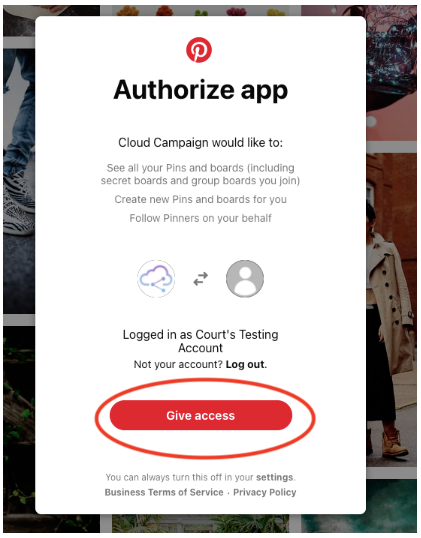Click the background photo behind the dialog's upper right
This screenshot has width=421, height=538.
click(x=391, y=73)
